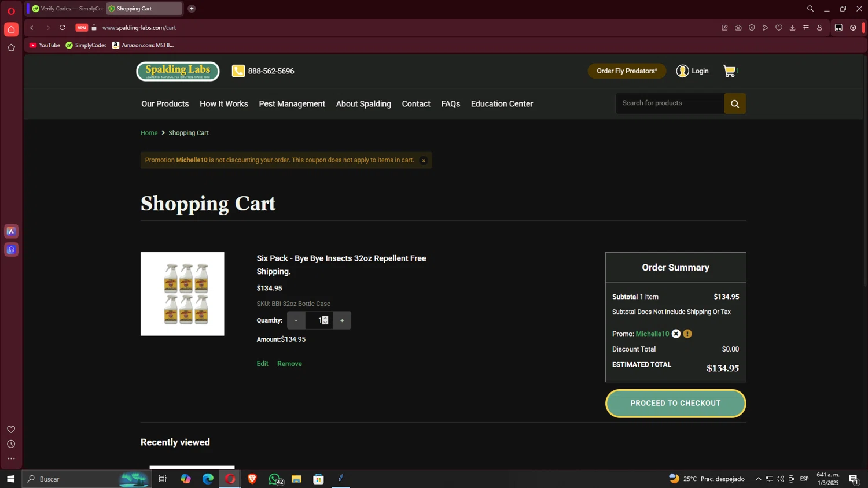Reload the page with refresh icon
This screenshot has width=868, height=488.
62,28
